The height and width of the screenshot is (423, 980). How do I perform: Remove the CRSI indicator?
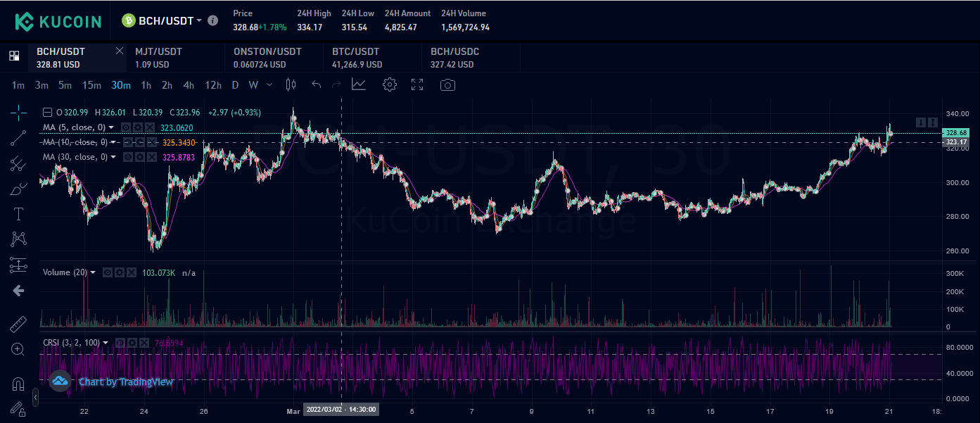point(144,343)
